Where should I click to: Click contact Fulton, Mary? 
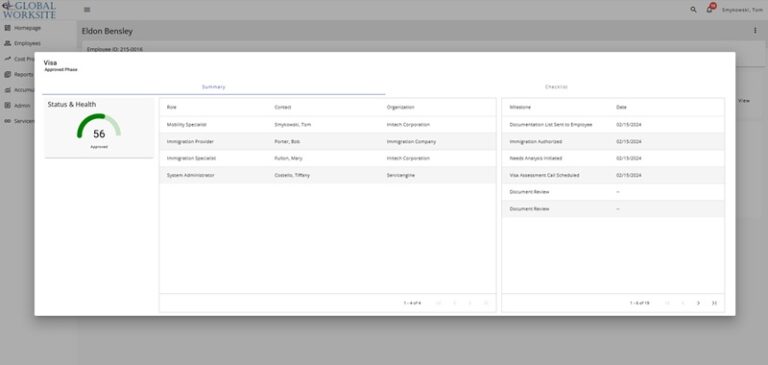288,158
